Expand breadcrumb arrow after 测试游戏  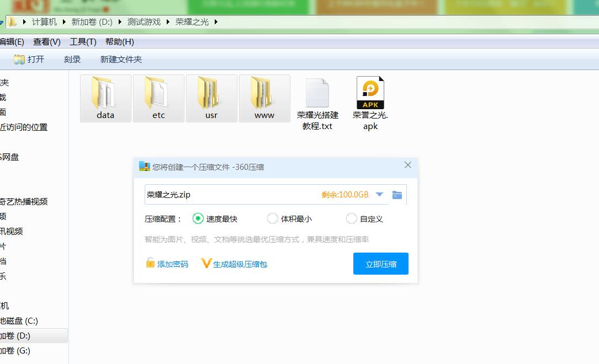point(168,22)
